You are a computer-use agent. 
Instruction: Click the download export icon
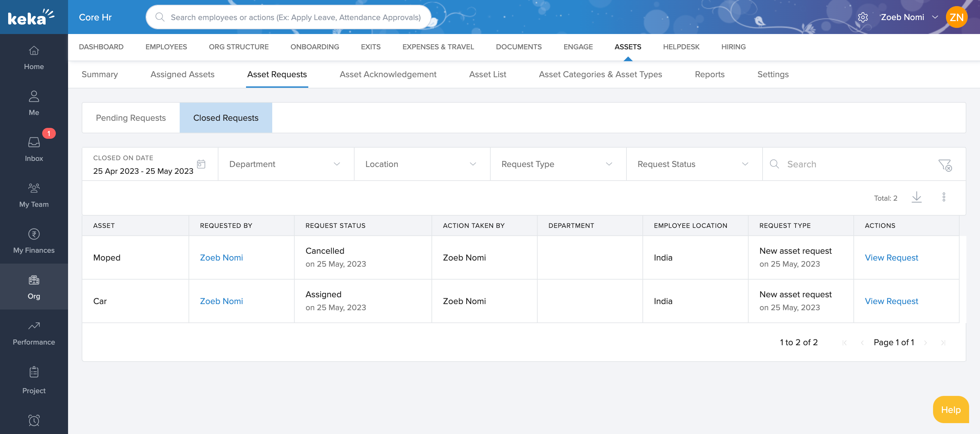coord(916,197)
